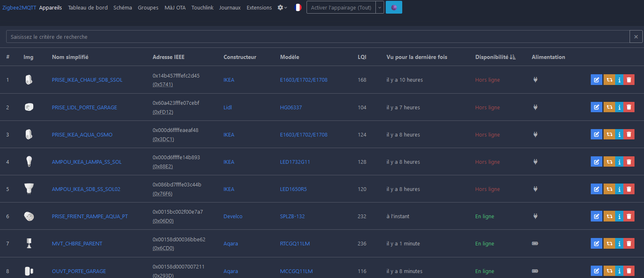Click the device search input field
644x278 pixels.
(x=318, y=37)
